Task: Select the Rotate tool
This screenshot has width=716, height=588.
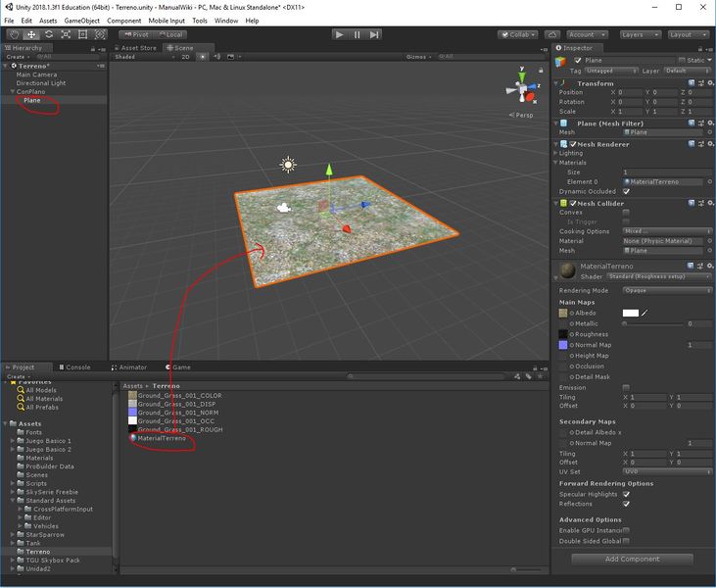Action: (x=49, y=34)
